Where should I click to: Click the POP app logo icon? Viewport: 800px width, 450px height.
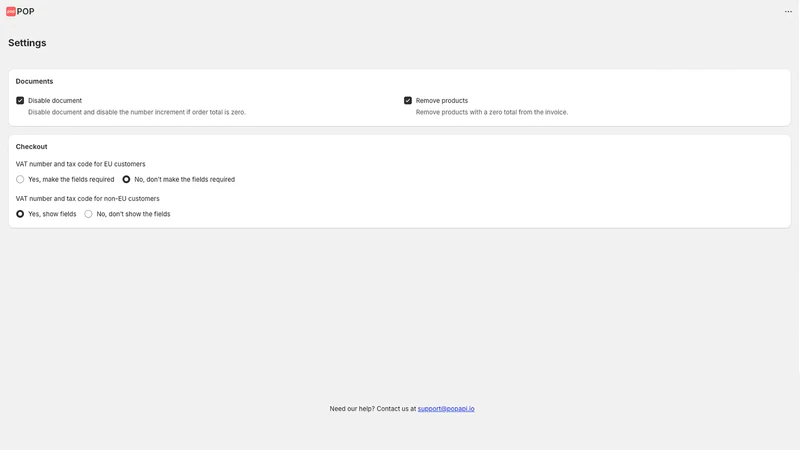click(x=11, y=11)
